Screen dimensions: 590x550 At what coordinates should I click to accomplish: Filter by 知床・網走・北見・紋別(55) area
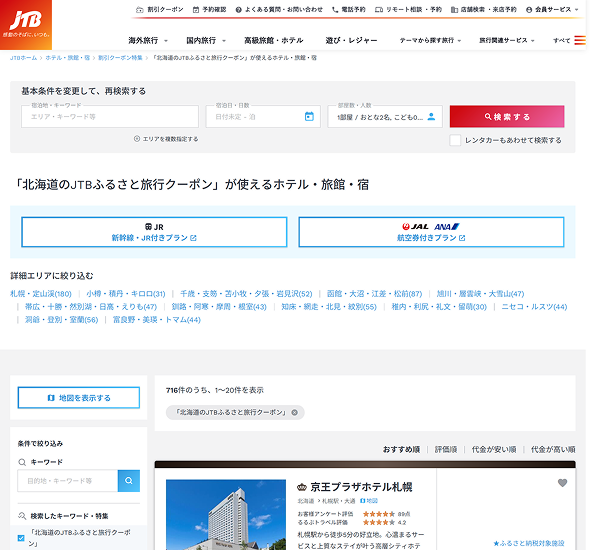[x=329, y=307]
